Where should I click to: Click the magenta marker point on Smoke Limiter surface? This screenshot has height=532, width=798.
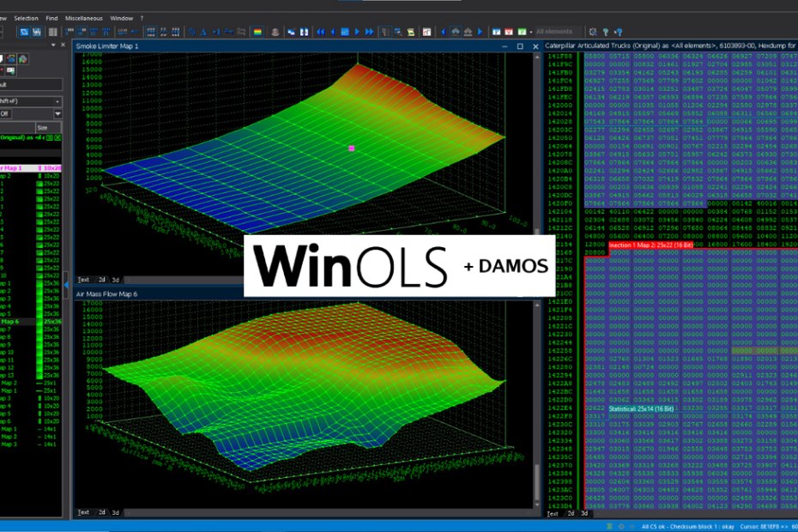tap(352, 148)
